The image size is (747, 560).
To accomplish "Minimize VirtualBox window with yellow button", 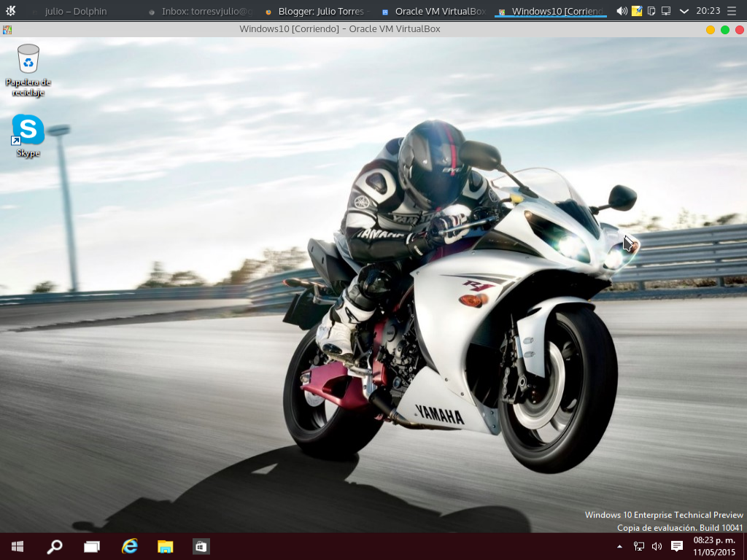I will [711, 30].
